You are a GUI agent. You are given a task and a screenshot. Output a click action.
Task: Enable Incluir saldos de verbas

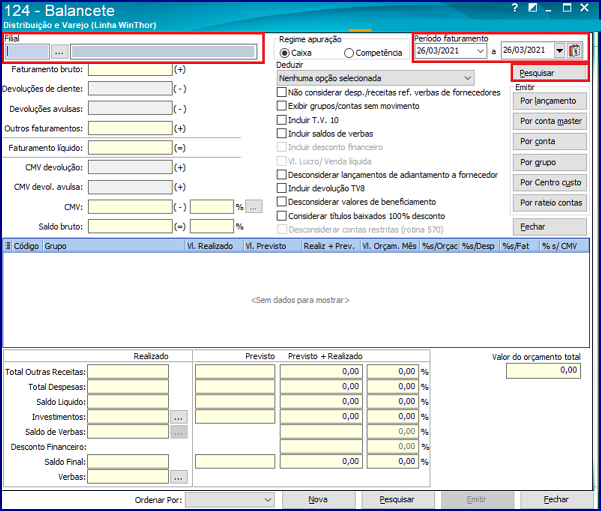point(281,133)
